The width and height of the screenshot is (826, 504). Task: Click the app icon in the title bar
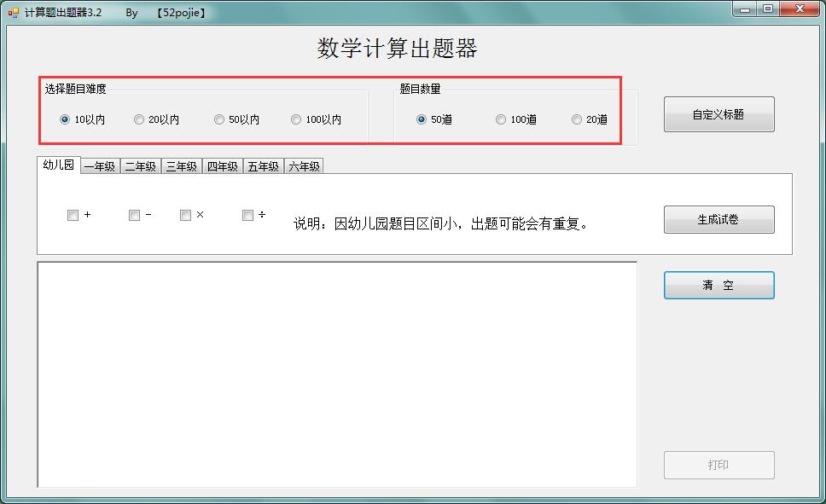click(13, 12)
